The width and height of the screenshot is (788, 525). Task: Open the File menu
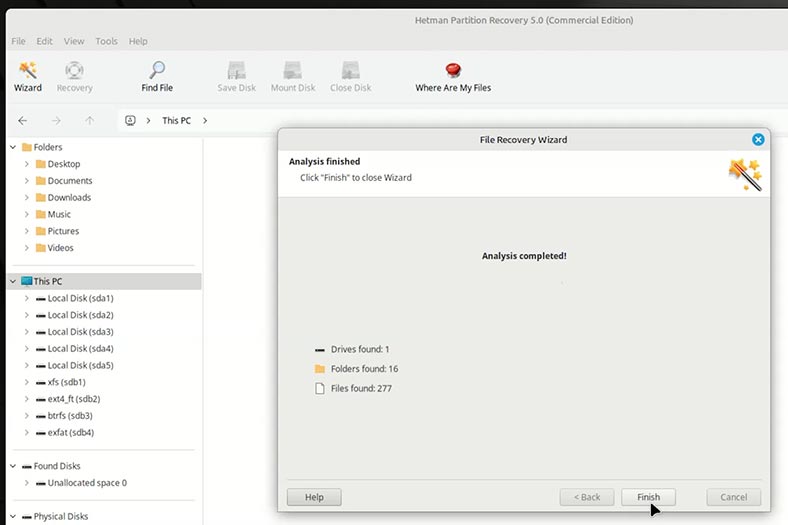tap(19, 41)
